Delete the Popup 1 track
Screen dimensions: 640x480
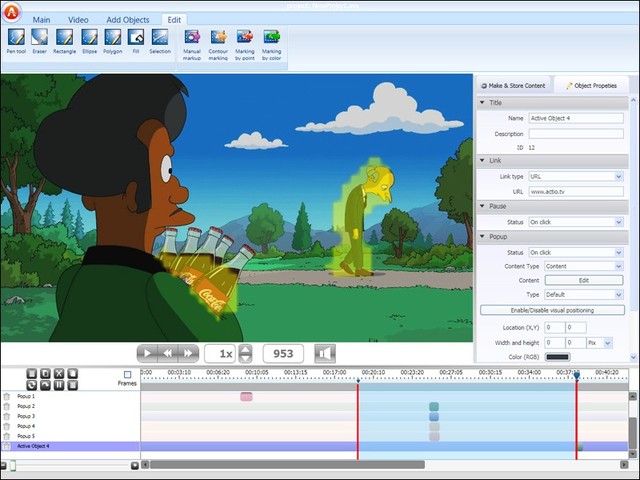(x=7, y=396)
